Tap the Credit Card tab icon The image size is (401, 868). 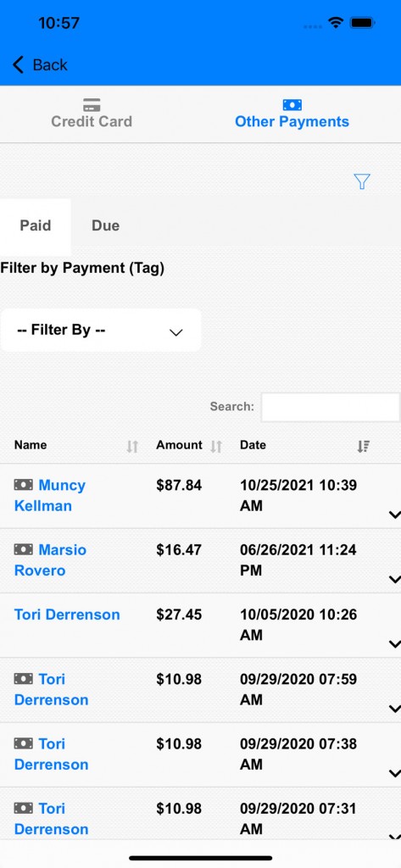92,104
